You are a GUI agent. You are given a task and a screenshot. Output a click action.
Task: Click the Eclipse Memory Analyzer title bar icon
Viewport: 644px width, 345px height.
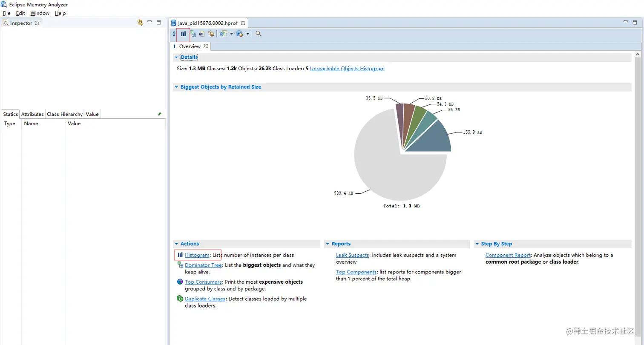[4, 5]
